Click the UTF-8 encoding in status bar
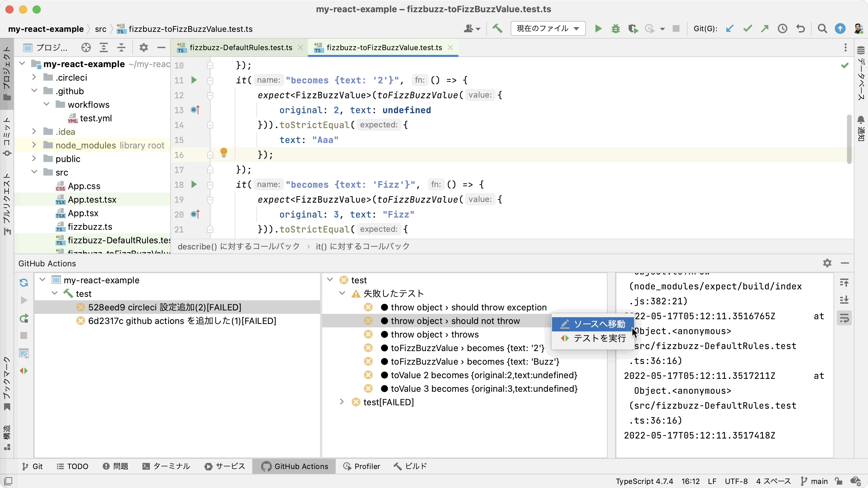 point(736,481)
